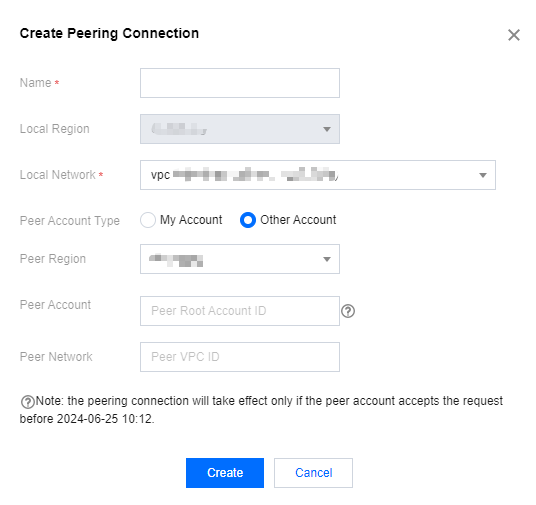536x505 pixels.
Task: Click the Peer Root Account ID field
Action: [240, 311]
